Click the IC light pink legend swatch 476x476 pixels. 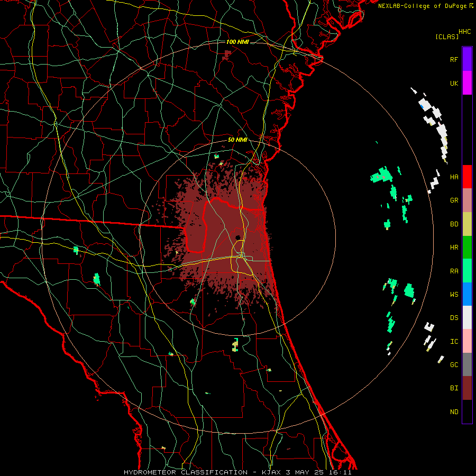(467, 341)
